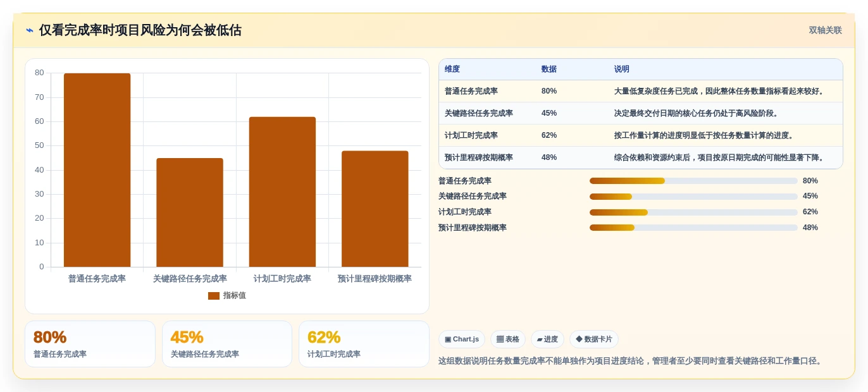Viewport: 868px width, 392px height.
Task: Click the 维度 column header
Action: (x=452, y=70)
